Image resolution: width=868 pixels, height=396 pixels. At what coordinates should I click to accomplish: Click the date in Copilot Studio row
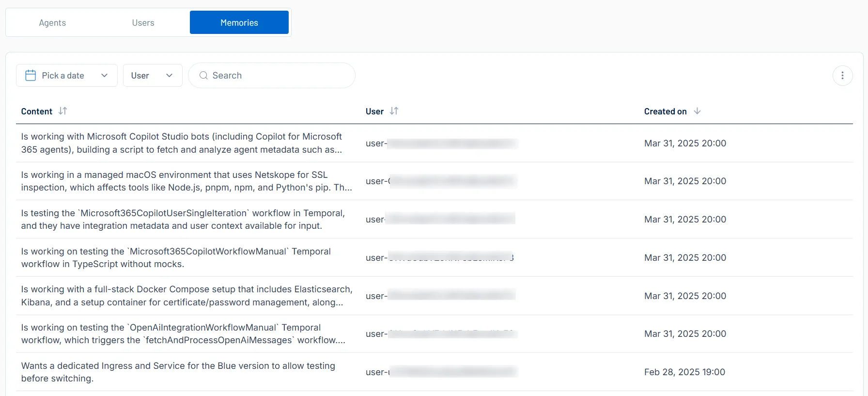click(685, 143)
